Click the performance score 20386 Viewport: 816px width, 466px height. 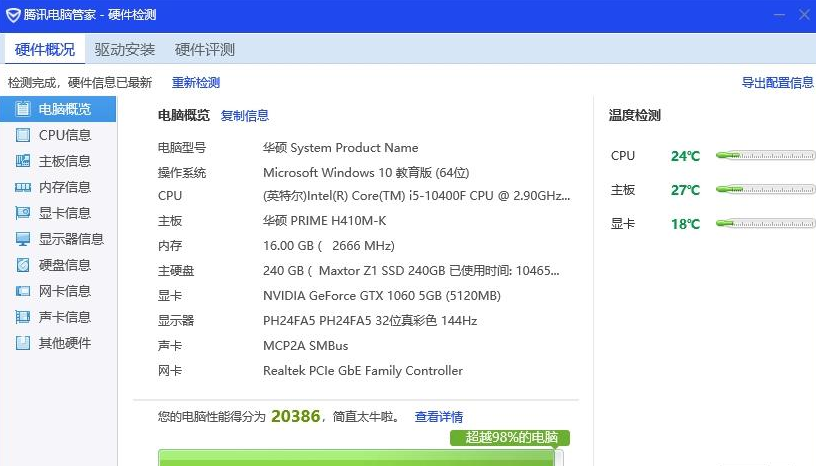coord(296,416)
